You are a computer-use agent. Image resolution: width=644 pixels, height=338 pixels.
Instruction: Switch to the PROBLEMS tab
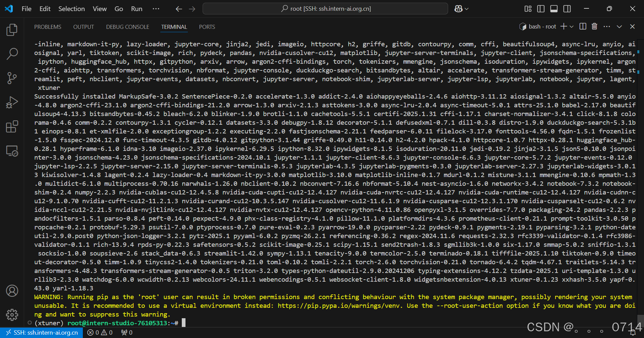tap(48, 27)
